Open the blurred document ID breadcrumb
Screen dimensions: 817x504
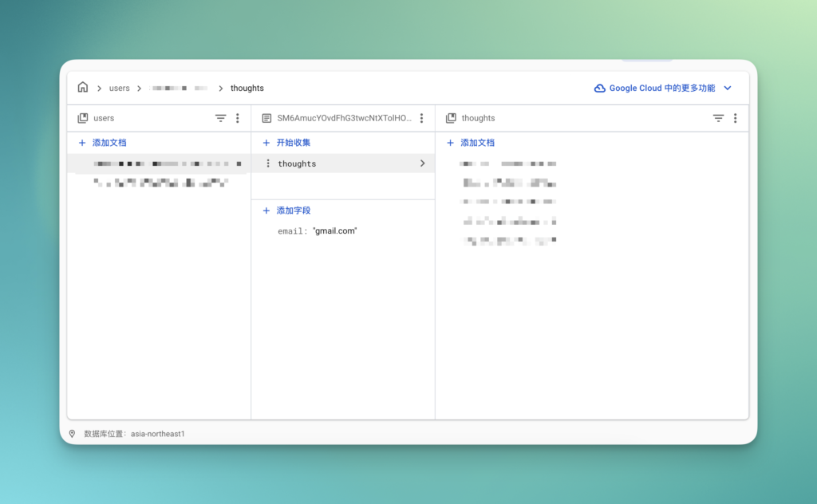click(x=180, y=88)
